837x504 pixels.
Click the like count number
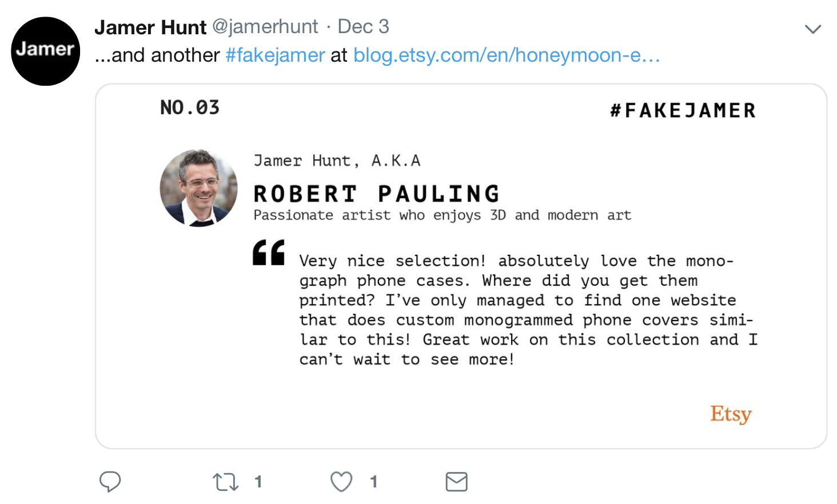coord(373,482)
